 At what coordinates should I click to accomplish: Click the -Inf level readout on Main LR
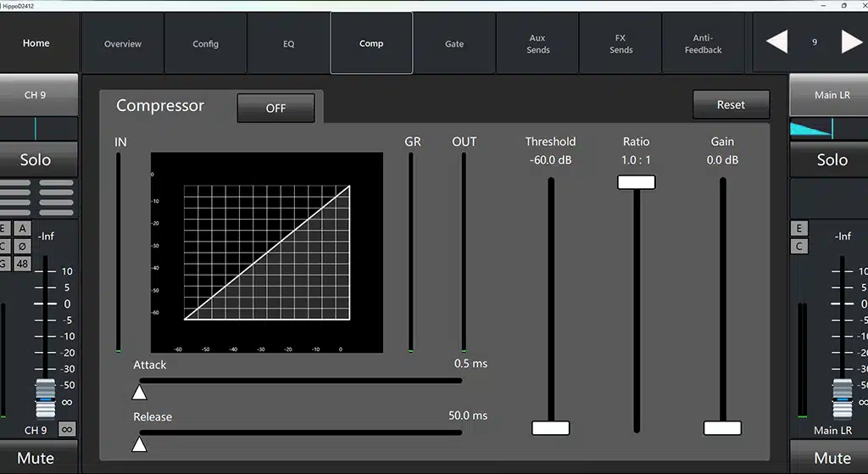pos(843,236)
